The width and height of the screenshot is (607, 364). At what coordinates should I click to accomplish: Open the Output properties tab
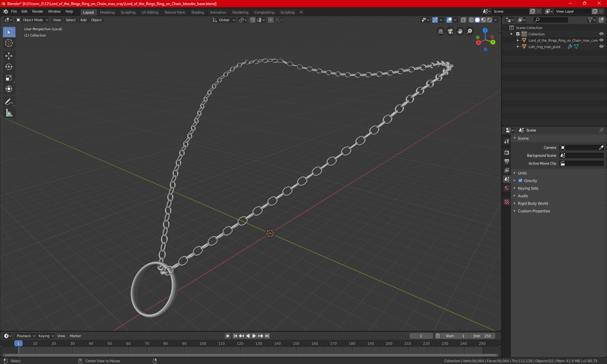[x=507, y=161]
